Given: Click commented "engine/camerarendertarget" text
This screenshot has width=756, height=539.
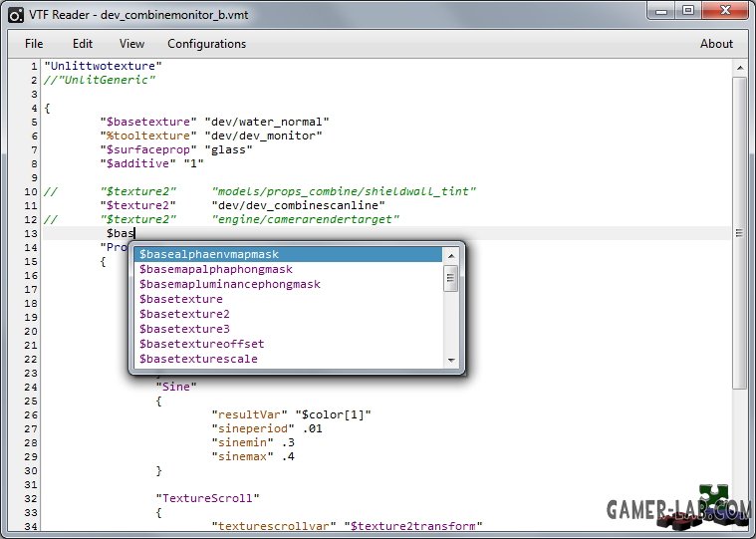Looking at the screenshot, I should pos(305,220).
